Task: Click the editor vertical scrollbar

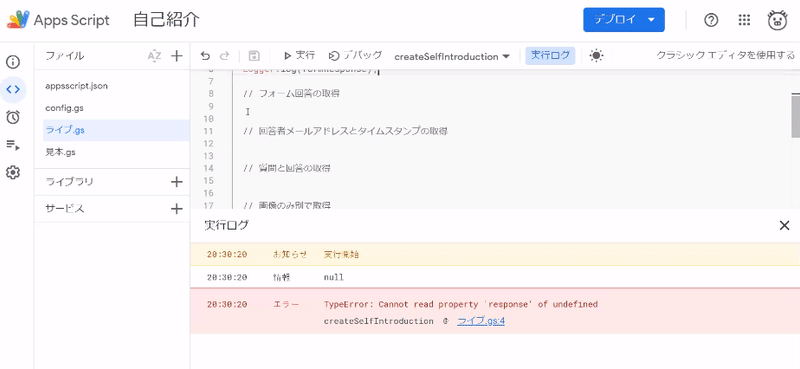Action: [x=795, y=115]
